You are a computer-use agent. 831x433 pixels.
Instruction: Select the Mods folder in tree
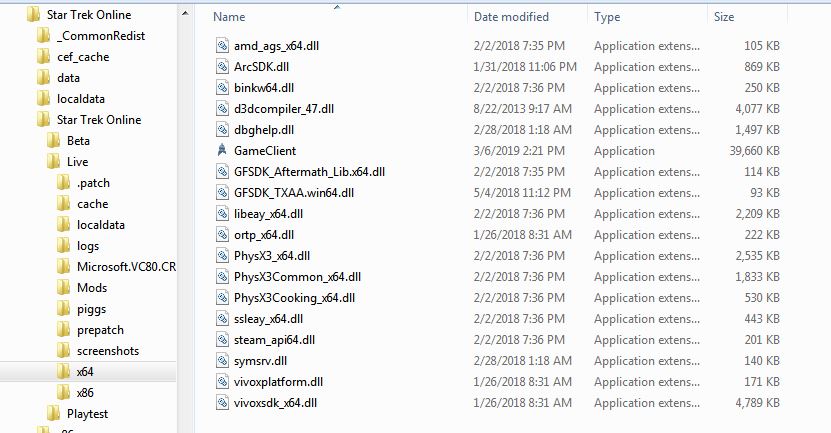(92, 287)
